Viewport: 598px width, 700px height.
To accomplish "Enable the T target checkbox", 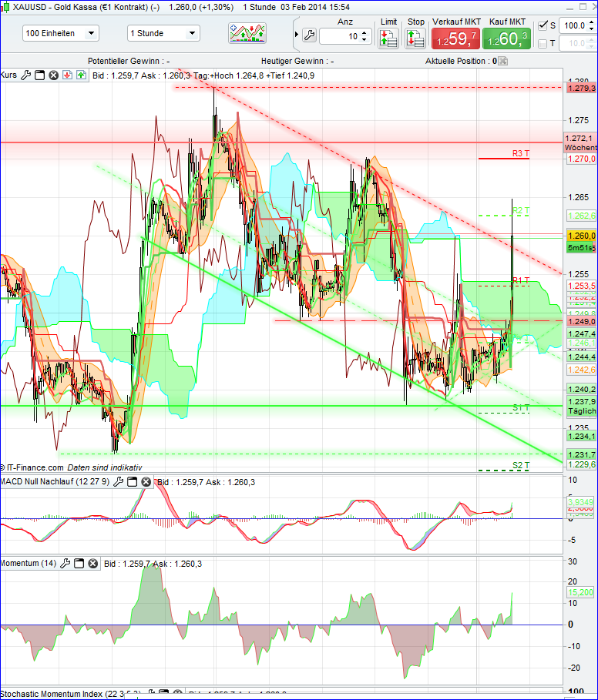I will [x=543, y=43].
